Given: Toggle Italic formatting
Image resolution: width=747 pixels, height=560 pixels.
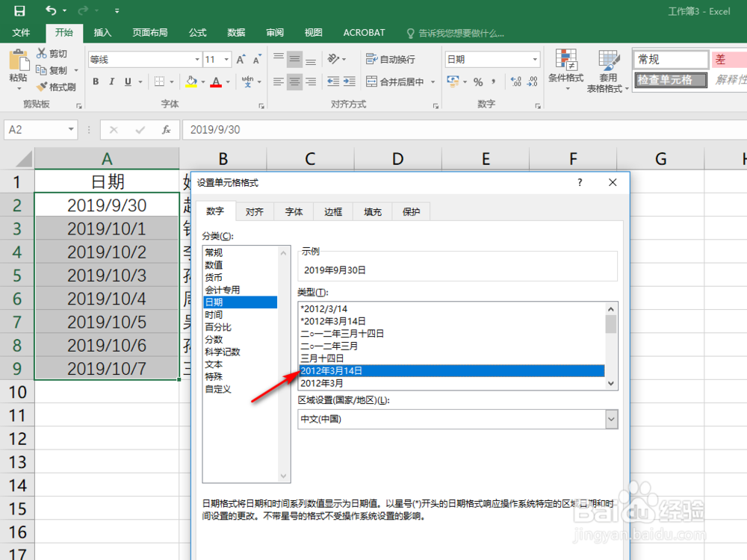Looking at the screenshot, I should [111, 81].
